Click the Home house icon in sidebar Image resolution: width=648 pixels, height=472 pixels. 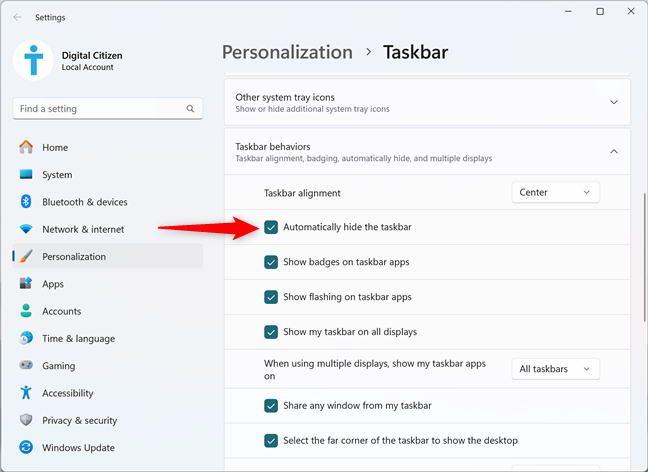click(x=26, y=147)
